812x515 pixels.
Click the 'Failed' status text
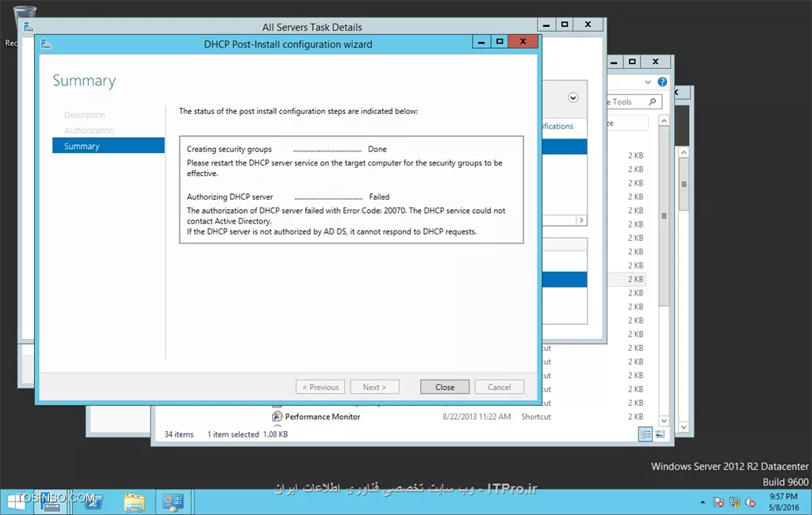tap(379, 196)
